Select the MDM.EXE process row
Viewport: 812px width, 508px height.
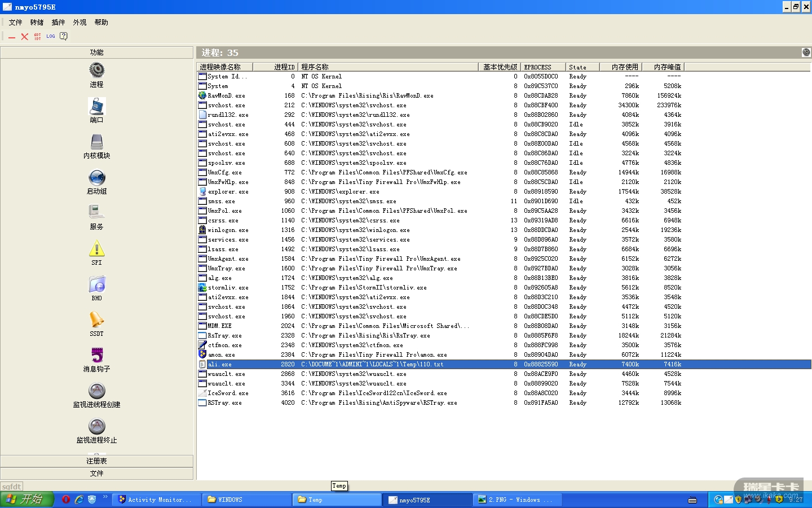tap(504, 326)
